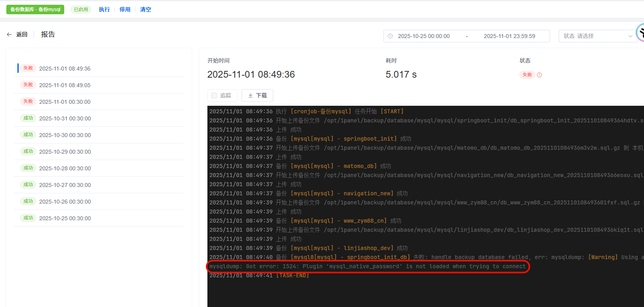Click the failed status info icon
Viewport: 644px width, 307px height.
(539, 75)
